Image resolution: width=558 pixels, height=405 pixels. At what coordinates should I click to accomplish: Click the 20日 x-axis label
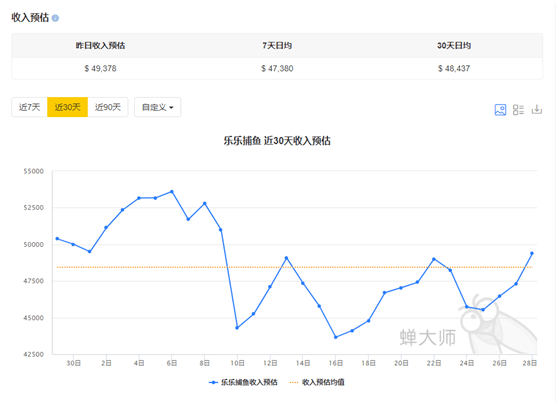(401, 363)
